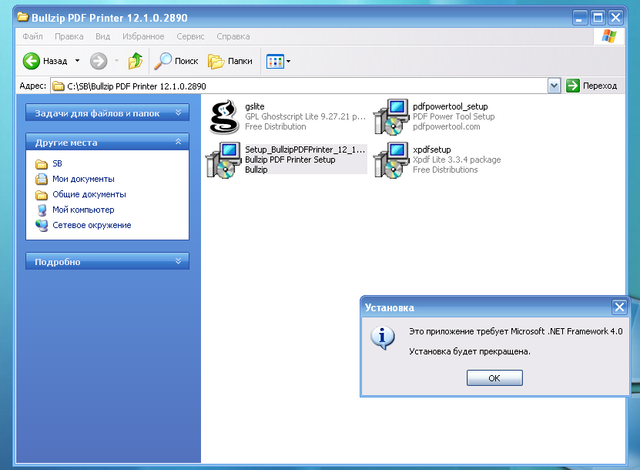Image resolution: width=640 pixels, height=470 pixels.
Task: Collapse the Другие места panel
Action: coord(107,142)
